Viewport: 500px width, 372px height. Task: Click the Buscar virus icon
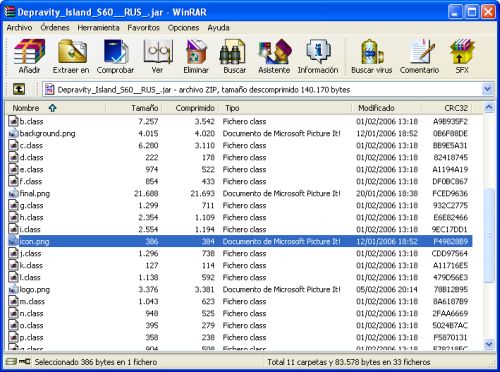point(372,52)
